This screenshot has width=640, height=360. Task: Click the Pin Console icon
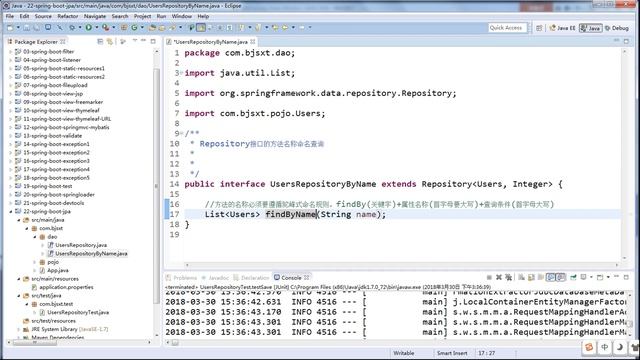[x=573, y=277]
